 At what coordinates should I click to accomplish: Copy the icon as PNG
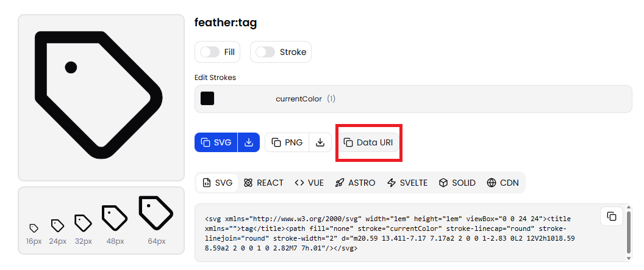pos(287,142)
